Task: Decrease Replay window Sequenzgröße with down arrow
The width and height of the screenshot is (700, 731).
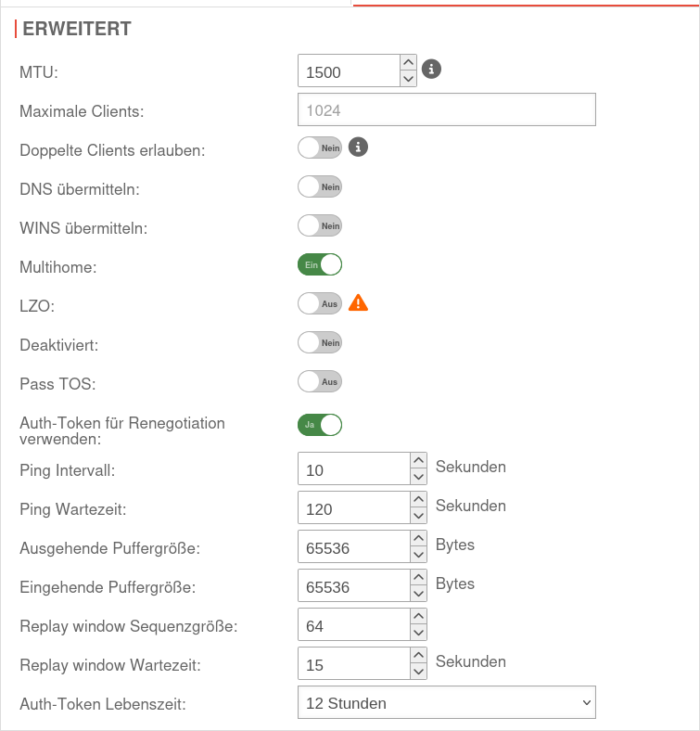Action: point(417,633)
